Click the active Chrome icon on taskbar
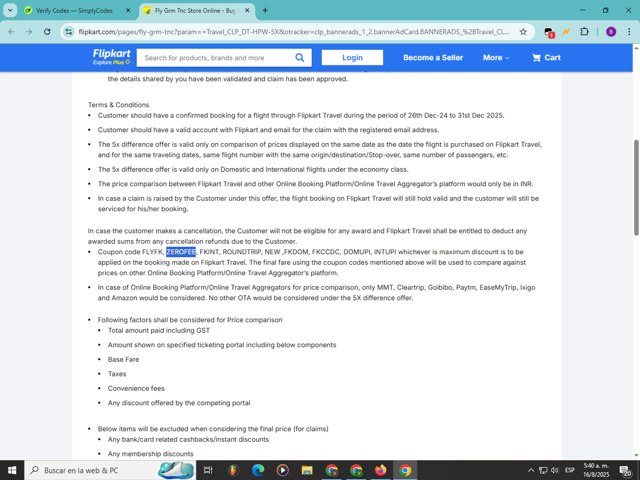Image resolution: width=640 pixels, height=480 pixels. point(405,470)
